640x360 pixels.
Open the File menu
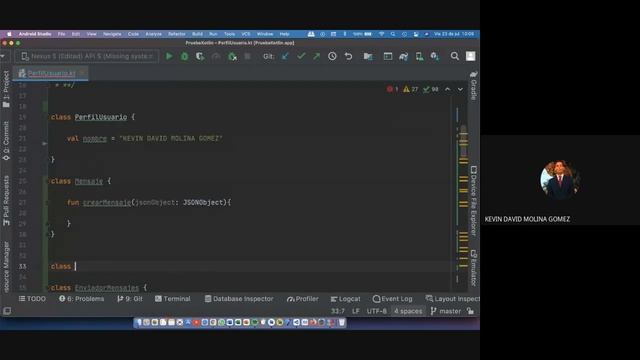[61, 34]
